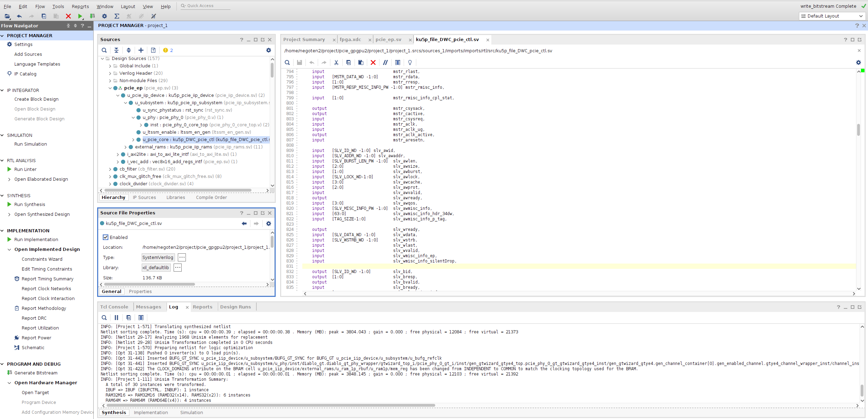This screenshot has width=868, height=419.
Task: Collapse the pcie_ep hierarchy node
Action: 110,88
